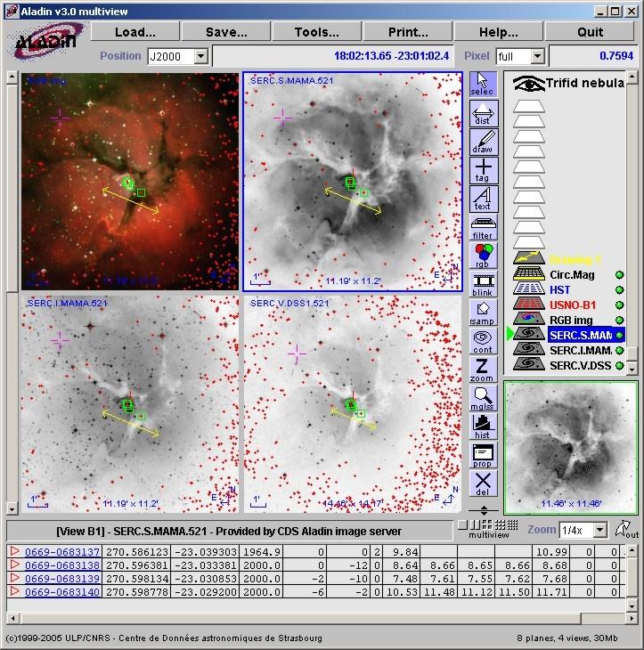Image resolution: width=644 pixels, height=650 pixels.
Task: Open the J2000 position frame dropdown
Action: pyautogui.click(x=200, y=56)
